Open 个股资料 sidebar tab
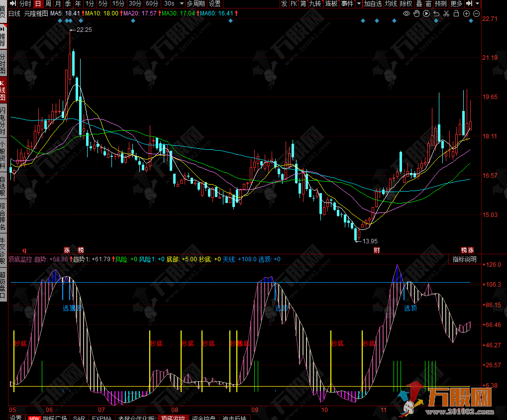The image size is (507, 420). click(3, 155)
